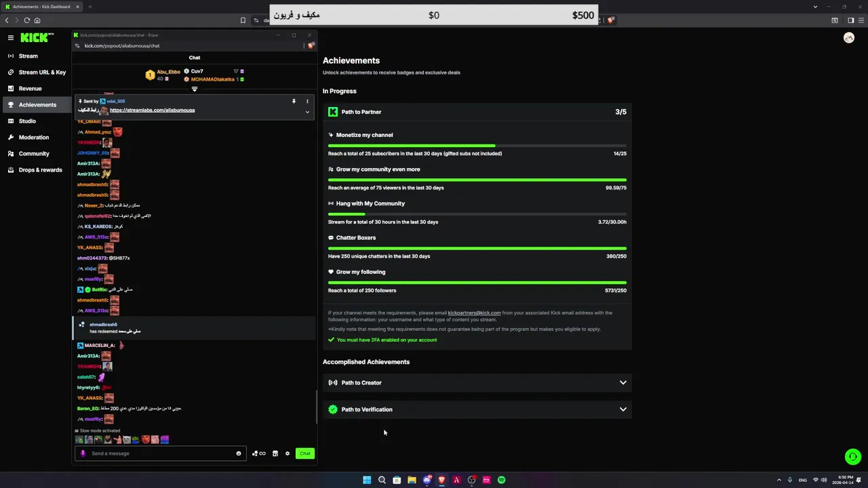Click the Hang with My Community progress bar
This screenshot has width=868, height=488.
tap(477, 214)
